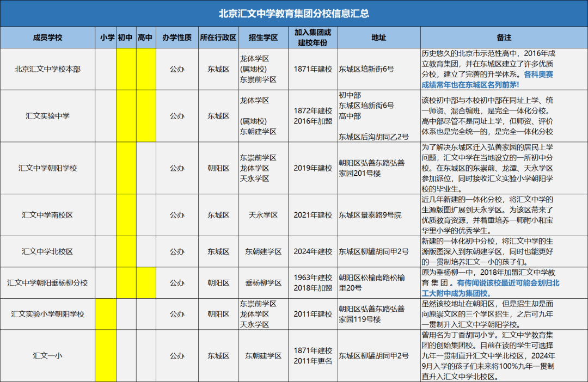Click yellow 初中 cell of 北京汇文中学校本部
This screenshot has height=382, width=588.
pyautogui.click(x=126, y=69)
